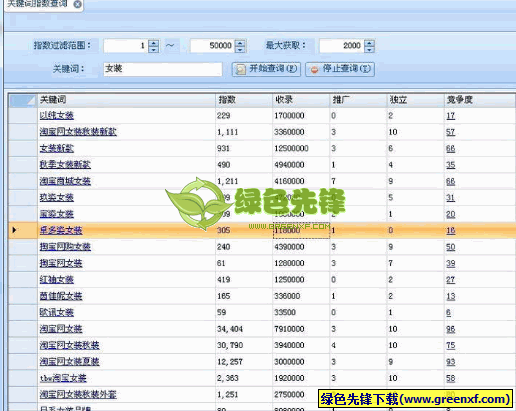Increase the 50000 maximum index value
The width and height of the screenshot is (516, 411).
[240, 43]
